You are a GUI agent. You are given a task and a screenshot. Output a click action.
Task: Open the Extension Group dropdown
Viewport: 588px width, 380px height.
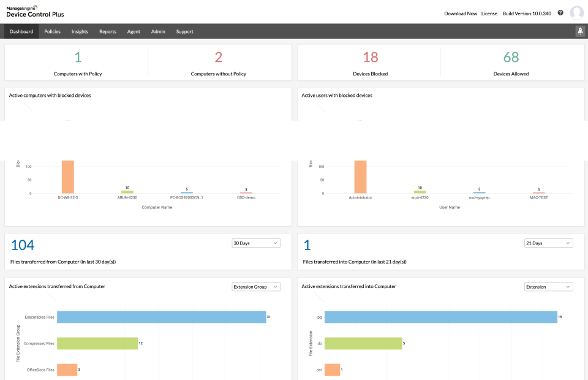point(255,286)
